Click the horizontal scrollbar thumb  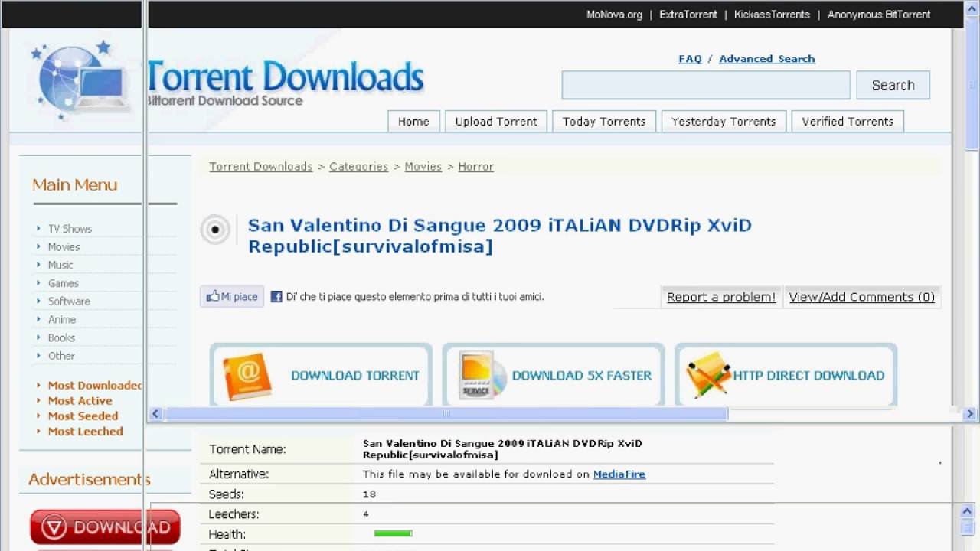446,414
